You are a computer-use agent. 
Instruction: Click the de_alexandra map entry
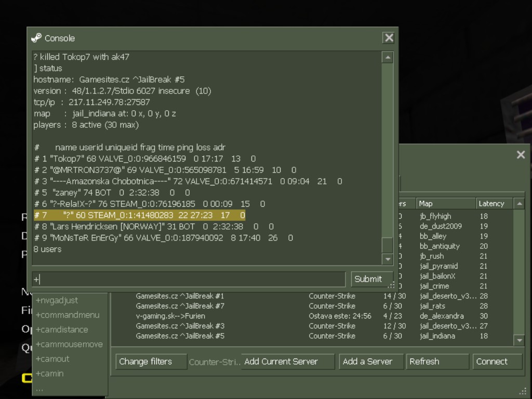point(442,316)
